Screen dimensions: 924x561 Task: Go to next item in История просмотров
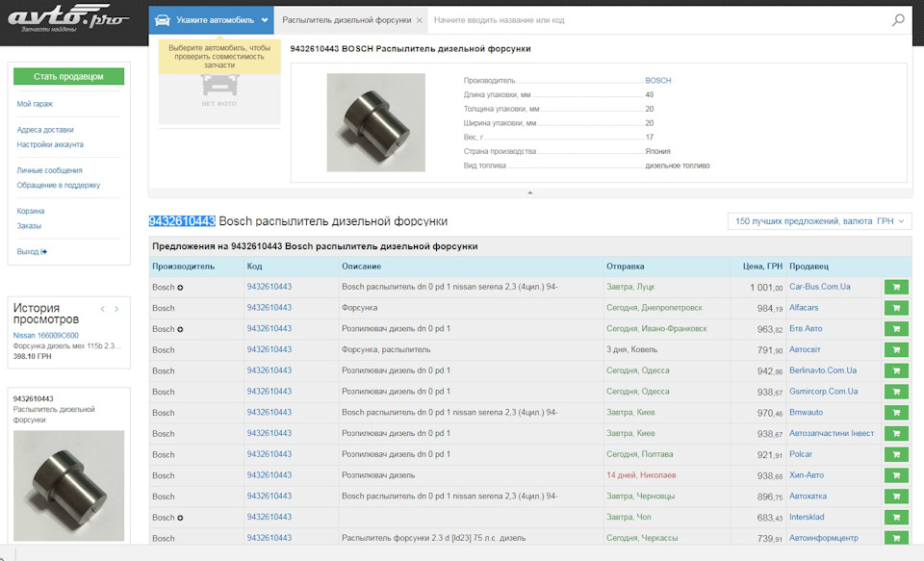[116, 309]
